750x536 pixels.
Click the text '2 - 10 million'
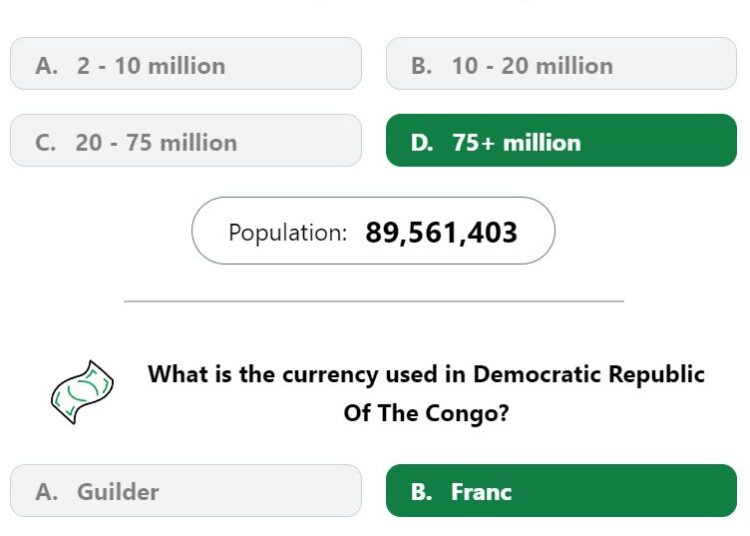[x=151, y=66]
